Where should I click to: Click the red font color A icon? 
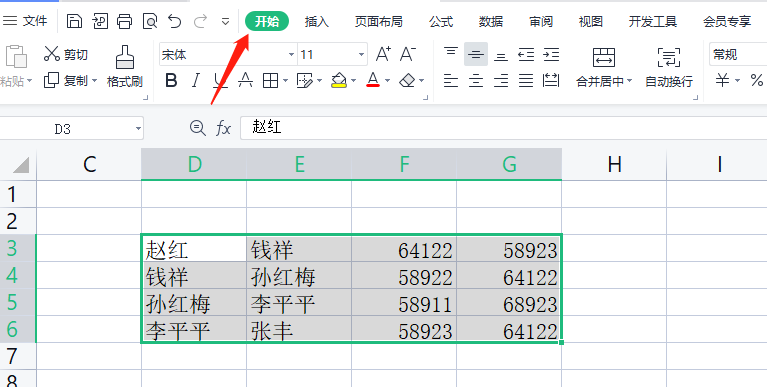pyautogui.click(x=373, y=80)
